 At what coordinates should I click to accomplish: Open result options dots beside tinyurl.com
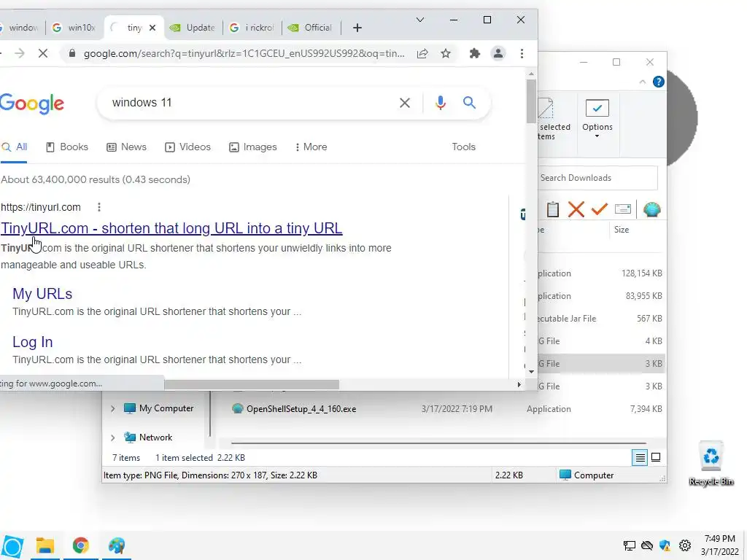click(98, 207)
